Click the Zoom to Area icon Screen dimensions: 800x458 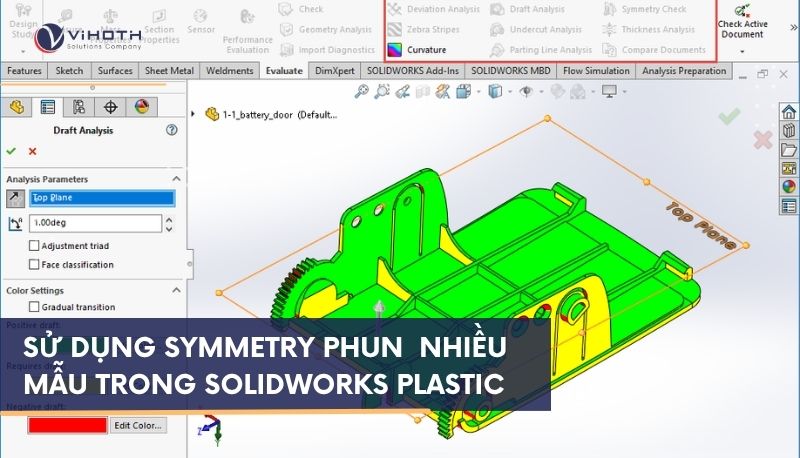pyautogui.click(x=382, y=92)
